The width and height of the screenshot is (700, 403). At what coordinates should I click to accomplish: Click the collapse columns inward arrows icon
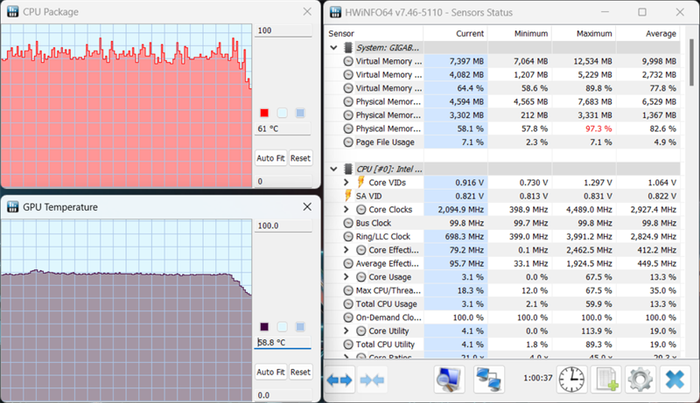point(373,380)
